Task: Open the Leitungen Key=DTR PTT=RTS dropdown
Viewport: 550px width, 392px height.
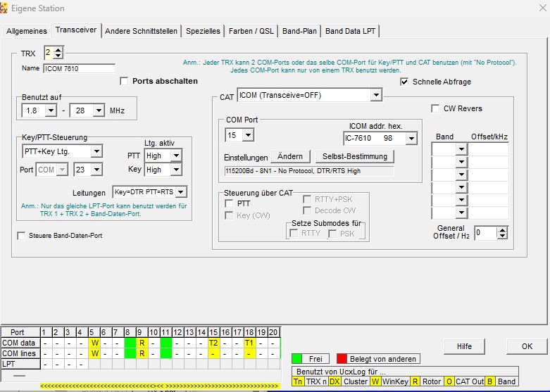Action: [x=181, y=192]
